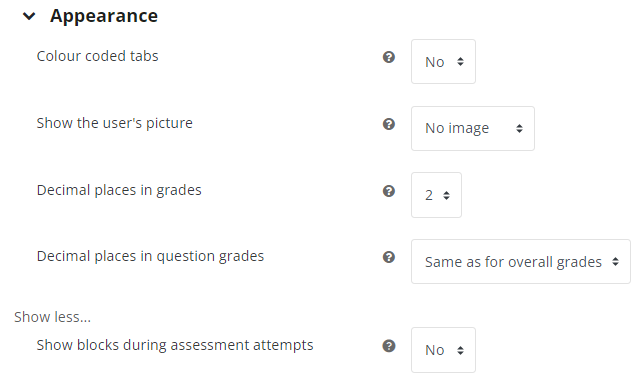Image resolution: width=644 pixels, height=378 pixels.
Task: Click the up-down arrows beside No image
Action: [519, 129]
